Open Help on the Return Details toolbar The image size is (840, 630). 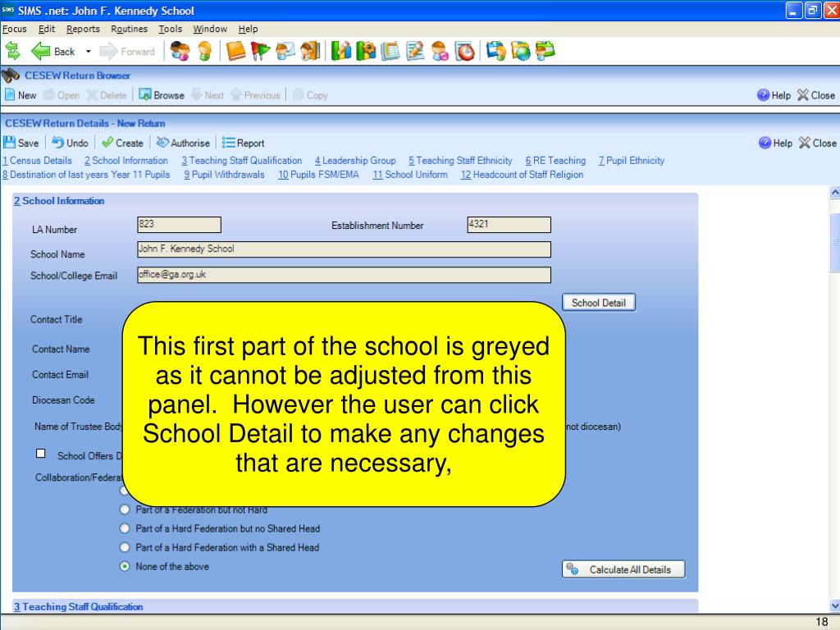[x=775, y=143]
